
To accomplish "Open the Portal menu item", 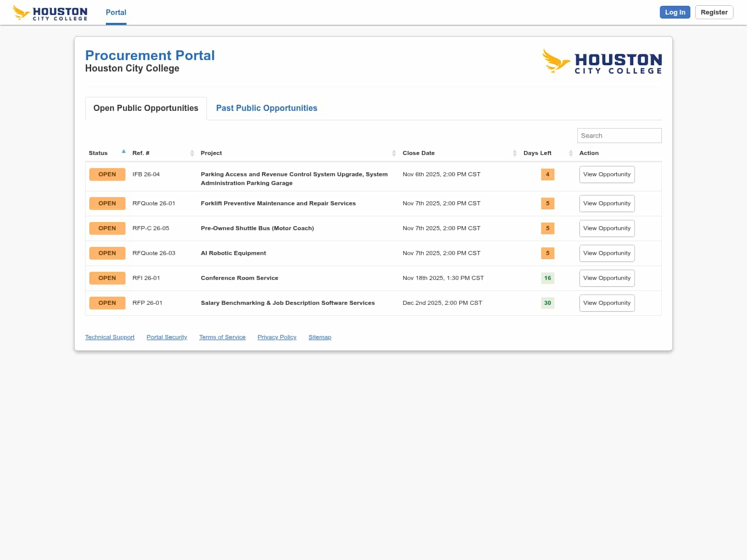I will 116,12.
